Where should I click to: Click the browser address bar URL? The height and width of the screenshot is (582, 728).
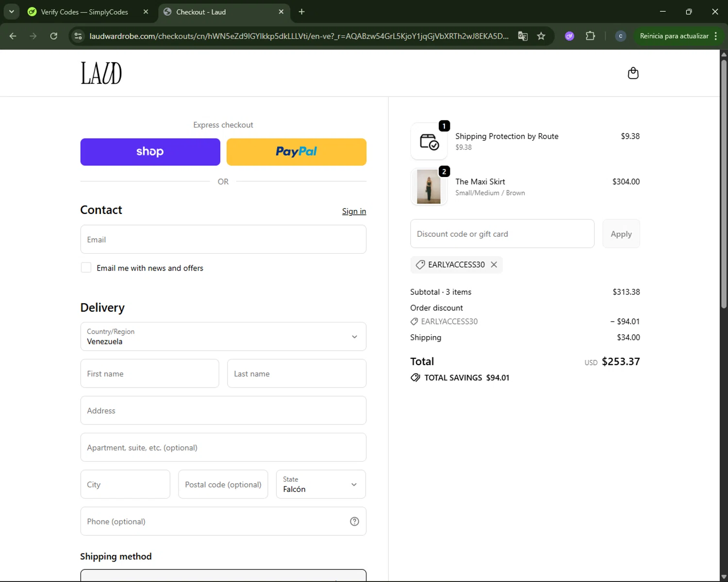pyautogui.click(x=299, y=36)
